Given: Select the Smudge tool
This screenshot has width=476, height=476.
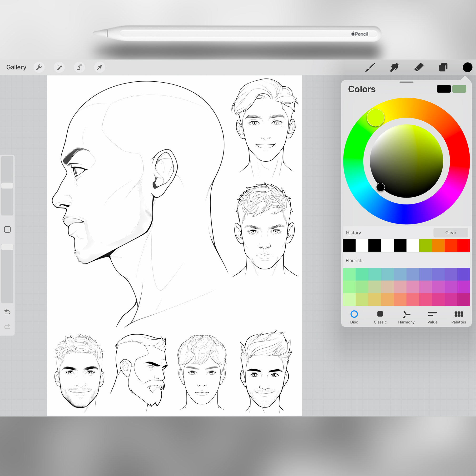Looking at the screenshot, I should [x=394, y=67].
